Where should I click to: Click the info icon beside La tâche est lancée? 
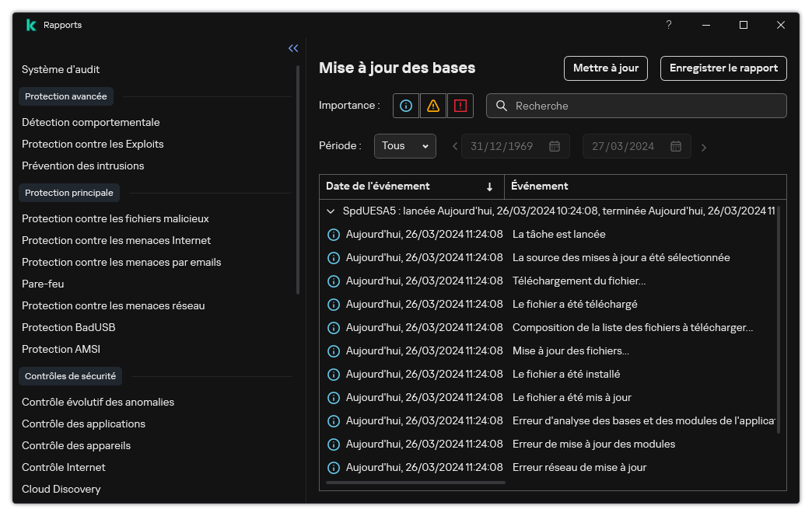pos(334,234)
